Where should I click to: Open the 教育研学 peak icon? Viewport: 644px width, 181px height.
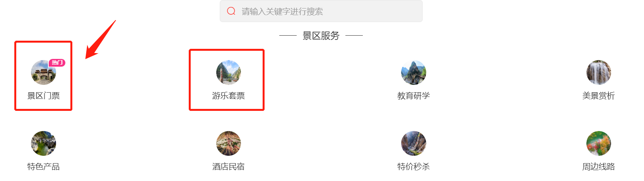tap(413, 72)
